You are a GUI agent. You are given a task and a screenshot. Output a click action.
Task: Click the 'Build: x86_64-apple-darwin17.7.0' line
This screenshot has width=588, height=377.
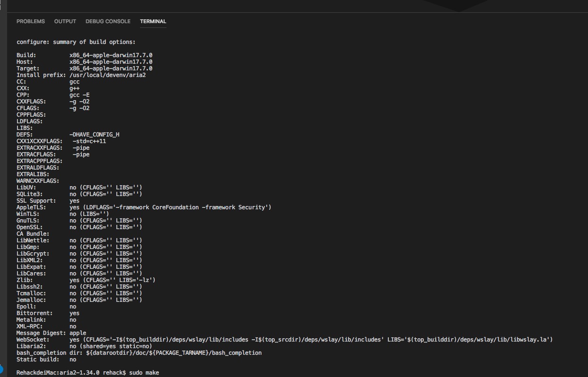point(85,55)
